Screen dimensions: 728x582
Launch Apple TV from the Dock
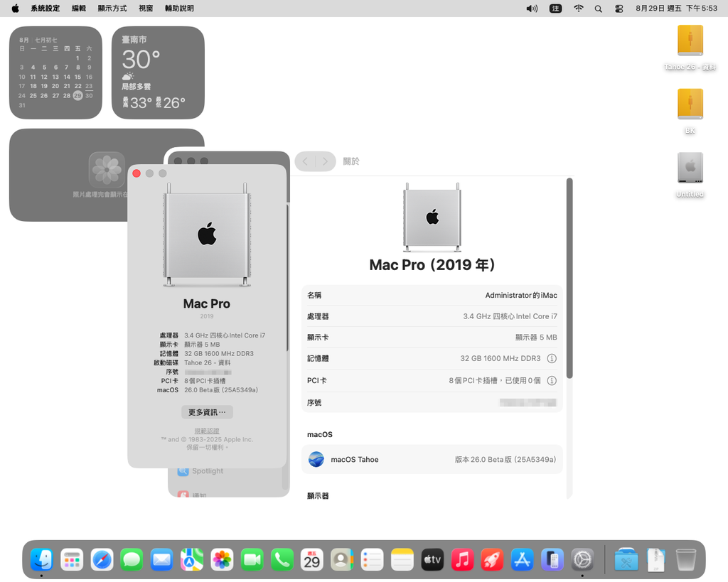(x=432, y=559)
